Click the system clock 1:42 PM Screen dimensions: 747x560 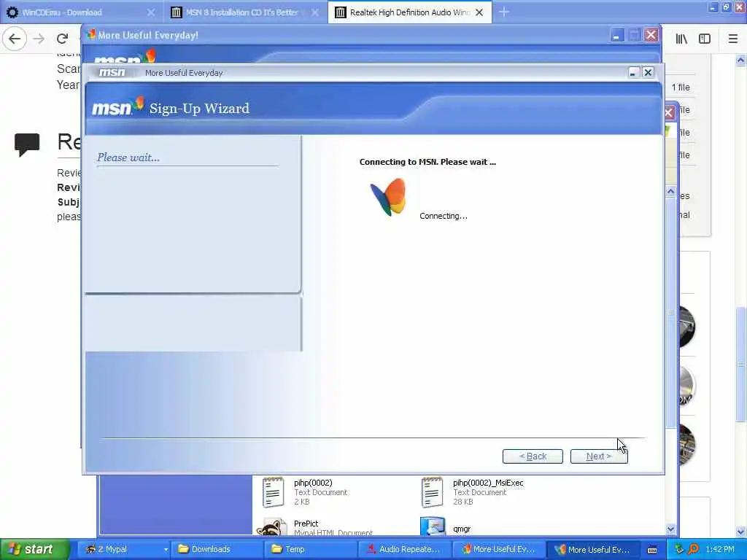[x=720, y=549]
